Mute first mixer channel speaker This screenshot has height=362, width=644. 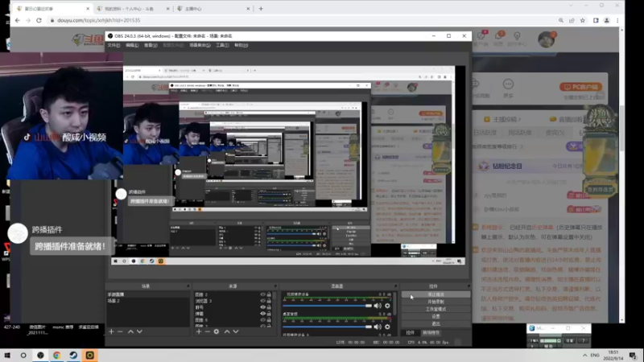click(x=378, y=306)
